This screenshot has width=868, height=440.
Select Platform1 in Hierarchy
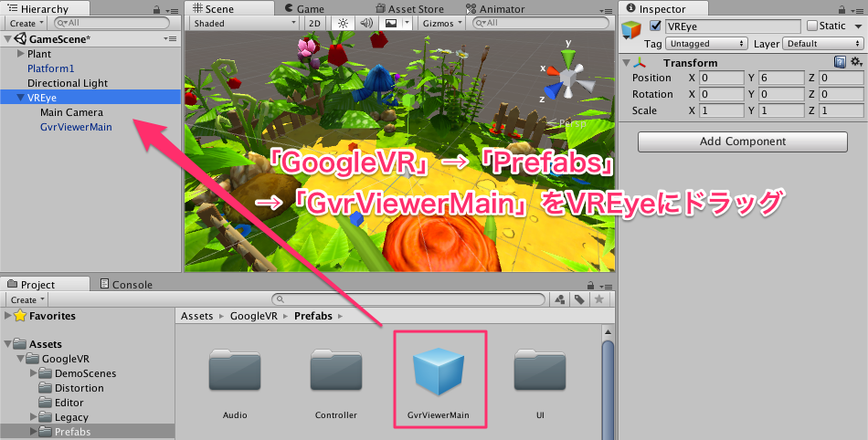pyautogui.click(x=50, y=68)
